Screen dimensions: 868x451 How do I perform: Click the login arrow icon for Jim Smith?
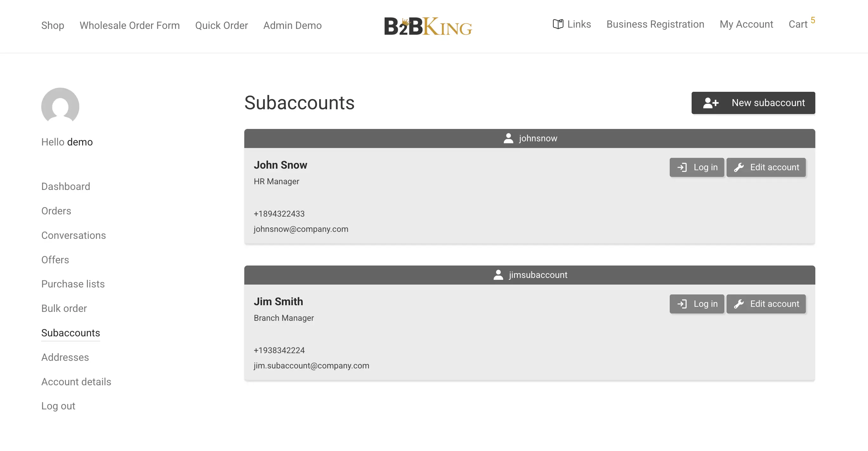(x=682, y=304)
